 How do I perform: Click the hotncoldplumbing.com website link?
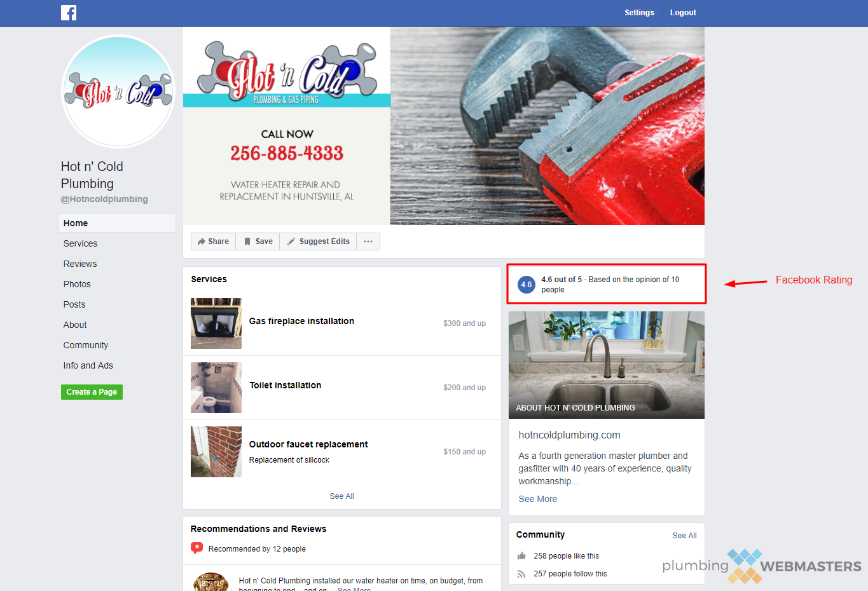570,435
